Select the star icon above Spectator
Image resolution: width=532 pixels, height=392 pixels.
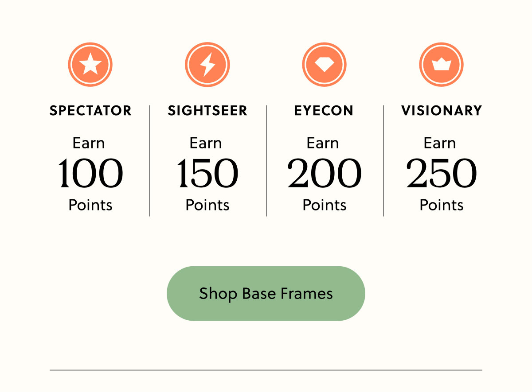90,64
